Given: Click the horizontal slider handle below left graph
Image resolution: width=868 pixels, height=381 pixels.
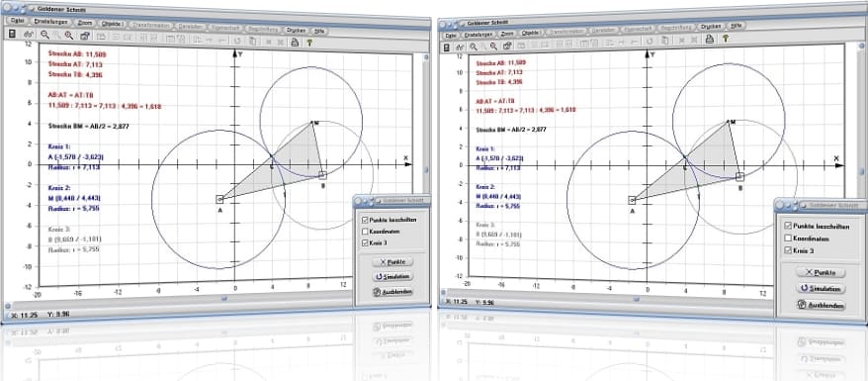Looking at the screenshot, I should [224, 299].
